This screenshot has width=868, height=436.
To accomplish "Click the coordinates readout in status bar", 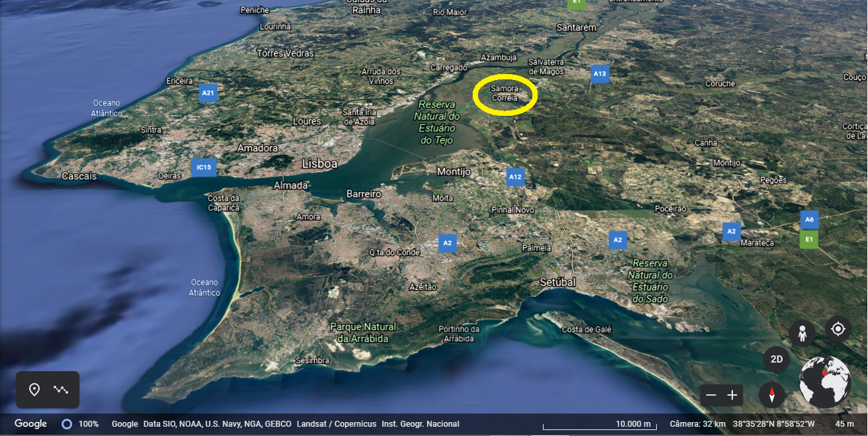I will 773,424.
